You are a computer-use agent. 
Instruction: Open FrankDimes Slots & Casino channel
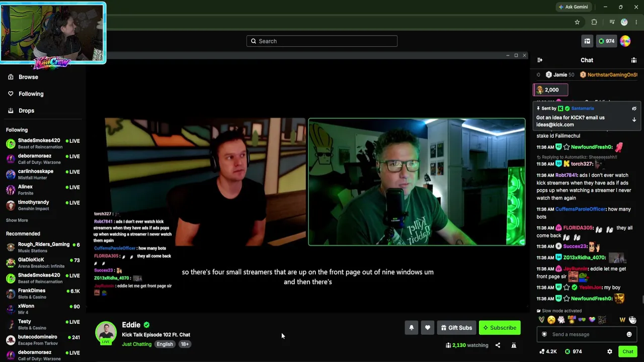[43, 294]
